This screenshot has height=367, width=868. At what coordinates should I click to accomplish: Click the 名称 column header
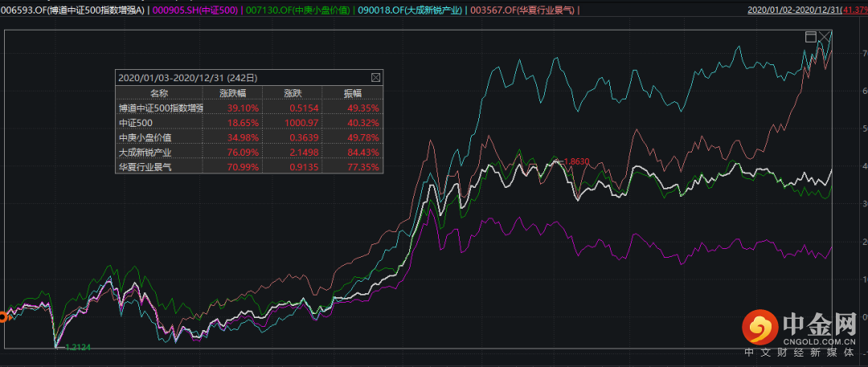coord(159,93)
